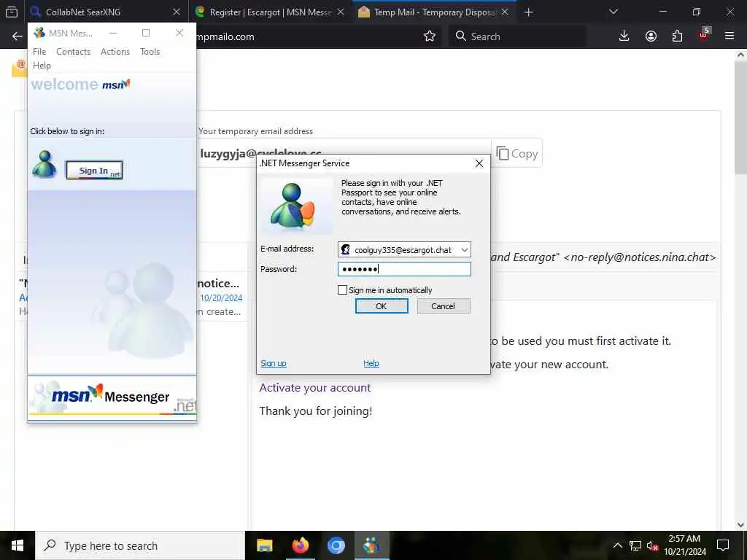747x560 pixels.
Task: Open the browser hamburger menu
Action: click(x=729, y=36)
